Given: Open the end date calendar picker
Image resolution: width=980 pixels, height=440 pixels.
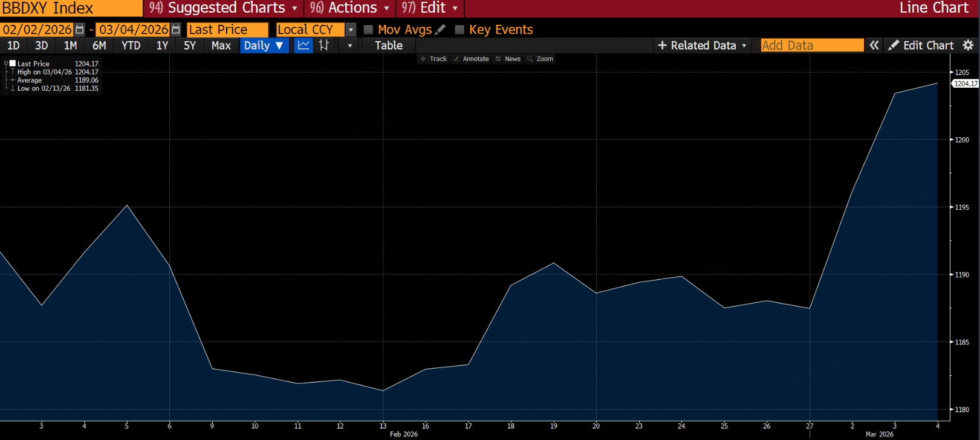Looking at the screenshot, I should click(176, 30).
